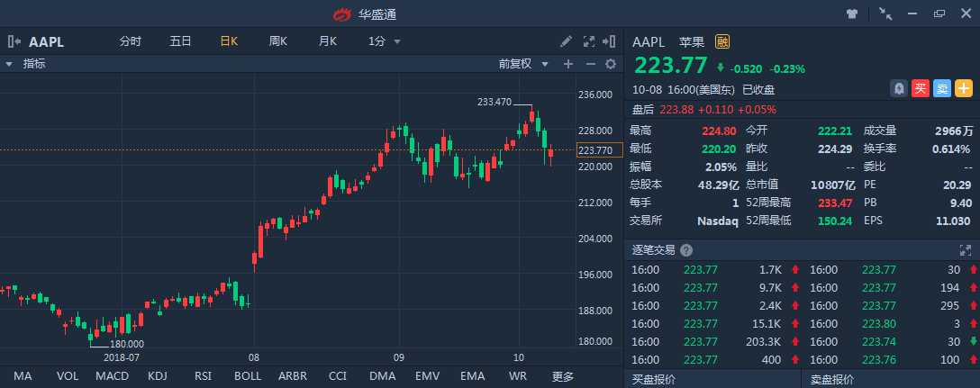This screenshot has height=388, width=980.
Task: Hide the right quote panel
Action: [612, 41]
